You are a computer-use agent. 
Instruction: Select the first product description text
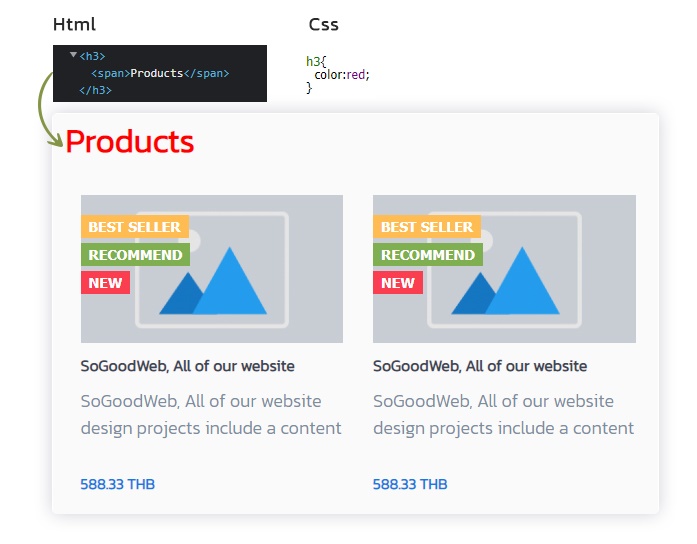tap(211, 415)
